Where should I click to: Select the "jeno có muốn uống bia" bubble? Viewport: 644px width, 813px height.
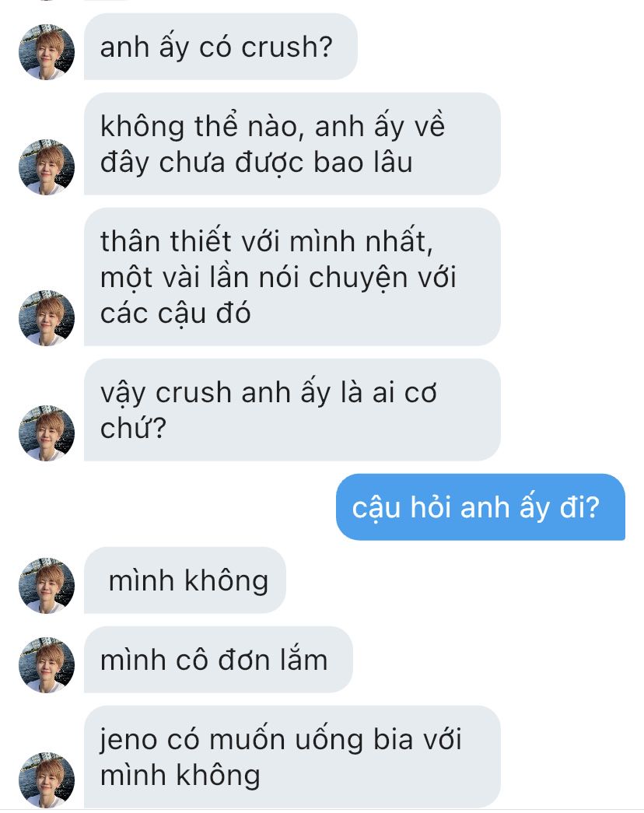point(292,756)
